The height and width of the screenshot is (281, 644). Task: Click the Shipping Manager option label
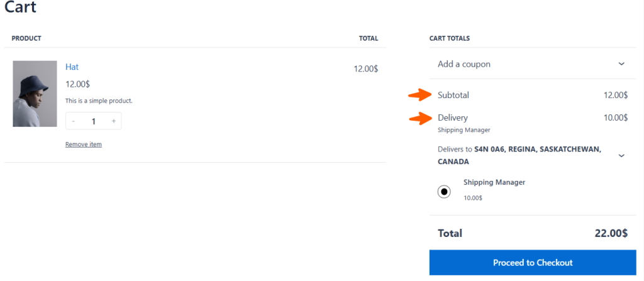click(x=494, y=182)
